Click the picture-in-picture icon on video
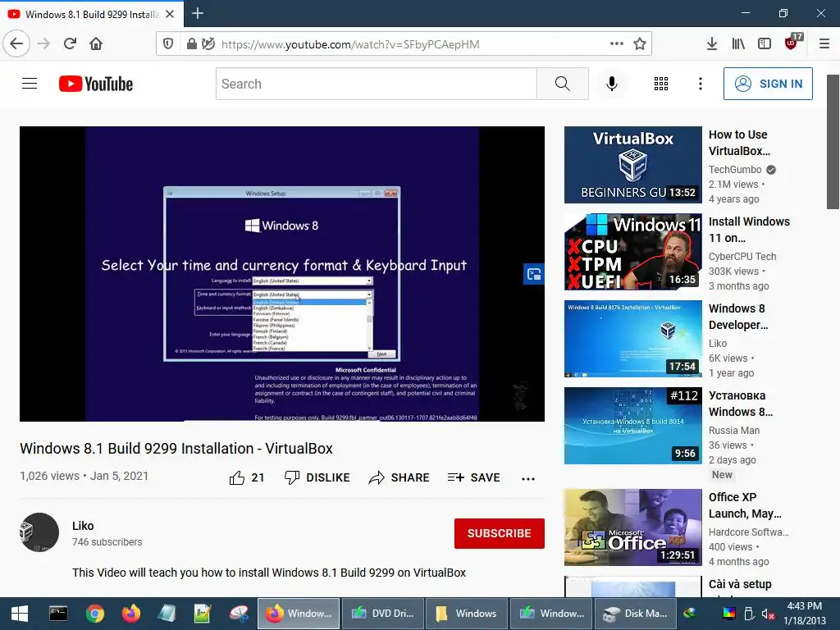 pyautogui.click(x=533, y=274)
